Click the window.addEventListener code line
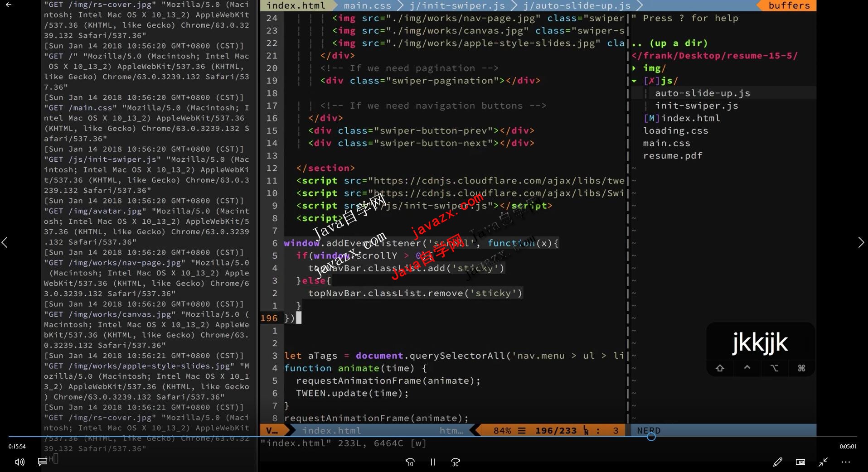Image resolution: width=868 pixels, height=472 pixels. click(x=421, y=243)
